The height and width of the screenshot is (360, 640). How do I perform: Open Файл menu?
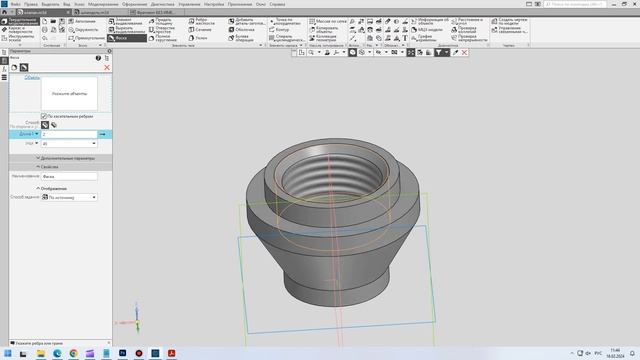click(x=16, y=4)
